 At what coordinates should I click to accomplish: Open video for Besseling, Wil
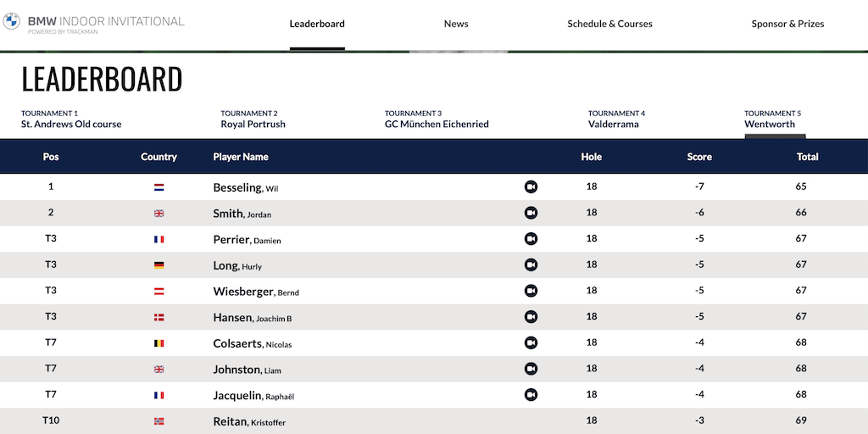pyautogui.click(x=531, y=187)
